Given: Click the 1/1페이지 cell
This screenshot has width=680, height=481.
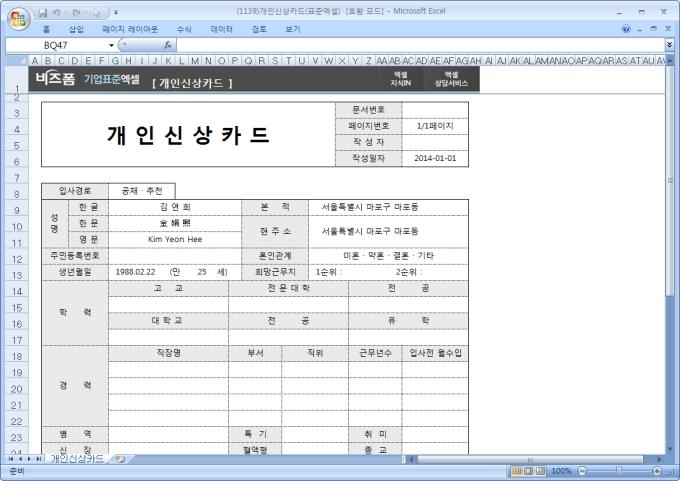Looking at the screenshot, I should pos(435,126).
